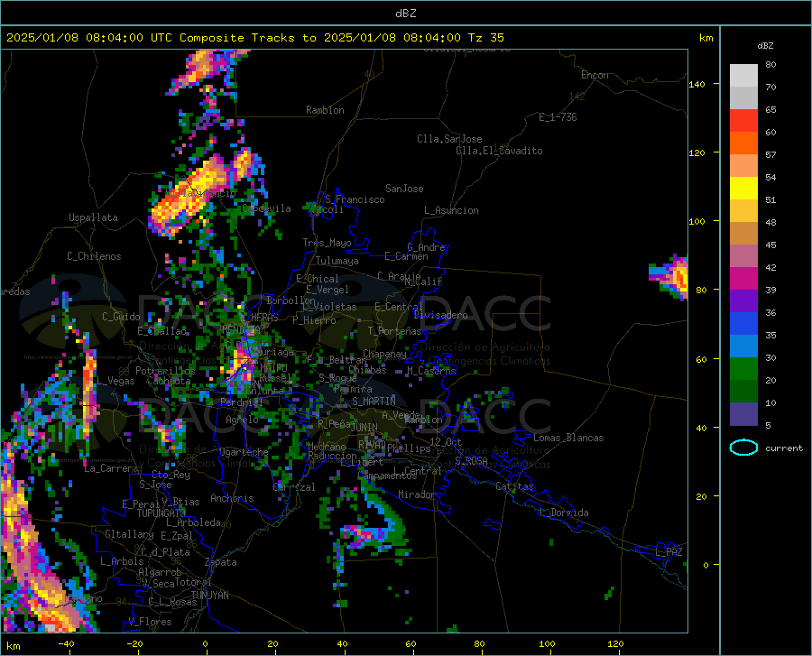Click the 'La_Carrera' map label
Viewport: 812px width, 656px height.
111,468
